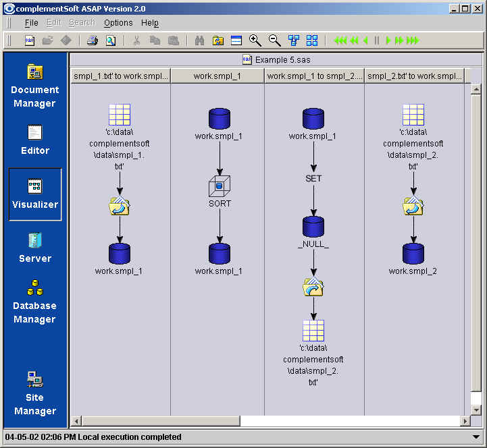
Task: Expand the status bar message dropdown arrow
Action: tap(476, 437)
